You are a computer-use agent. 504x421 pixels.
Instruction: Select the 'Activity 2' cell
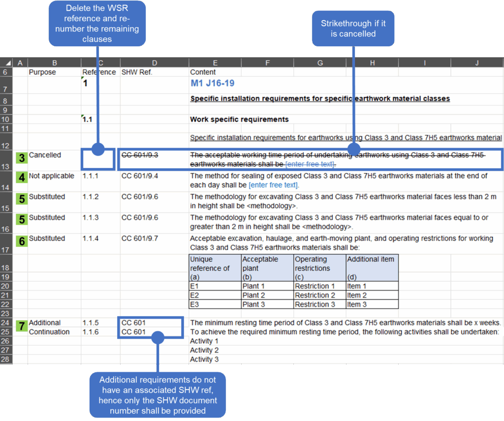point(204,350)
